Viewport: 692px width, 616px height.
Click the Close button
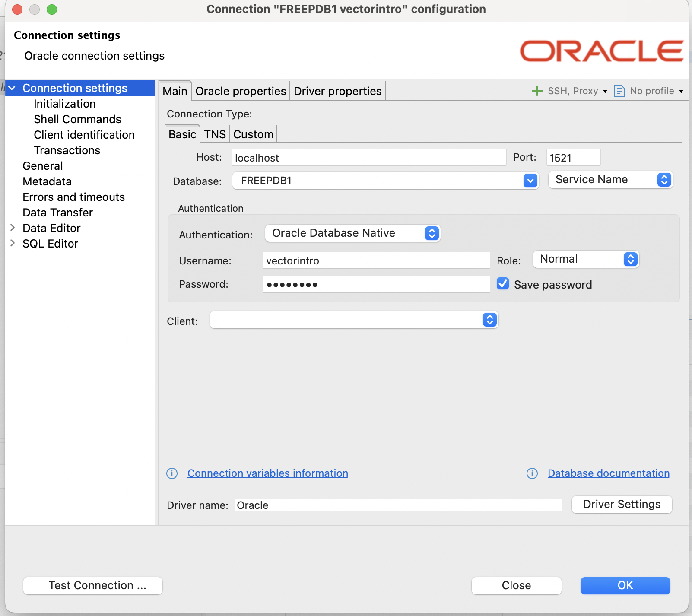click(x=517, y=586)
